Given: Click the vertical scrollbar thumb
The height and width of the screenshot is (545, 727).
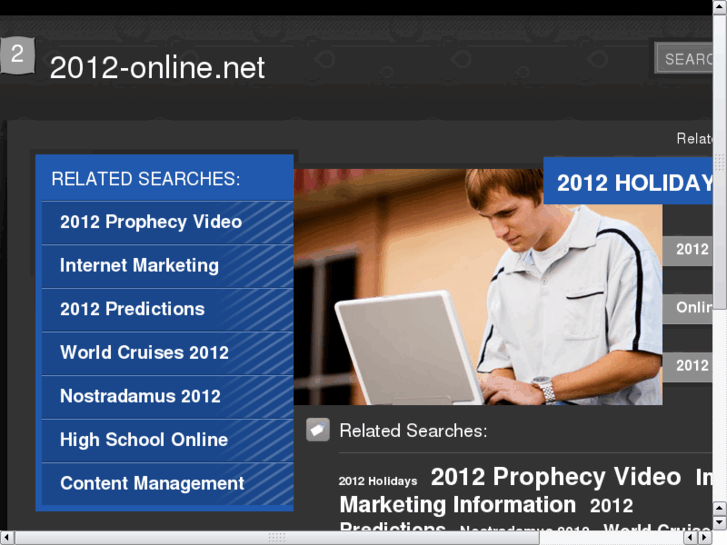Looking at the screenshot, I should (x=720, y=161).
